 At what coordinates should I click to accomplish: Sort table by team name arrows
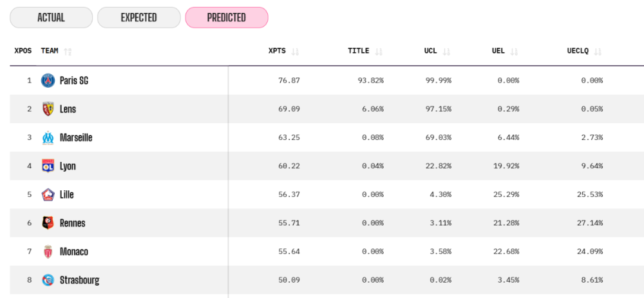click(68, 52)
